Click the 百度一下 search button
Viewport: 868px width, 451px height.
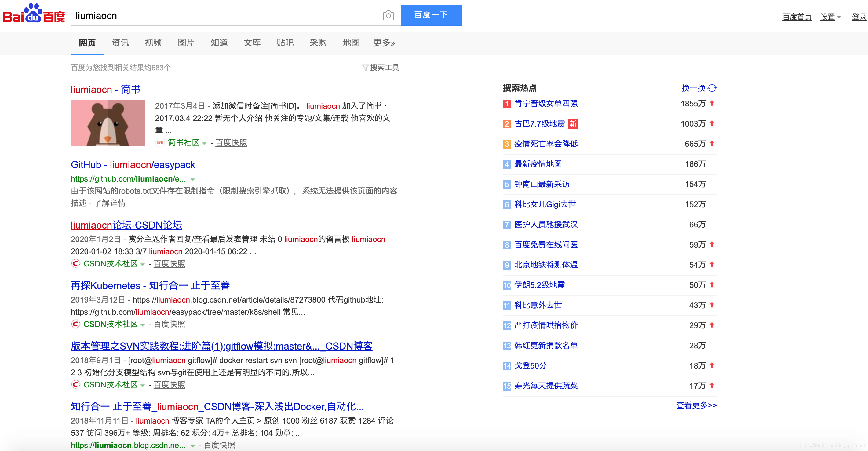(x=431, y=15)
